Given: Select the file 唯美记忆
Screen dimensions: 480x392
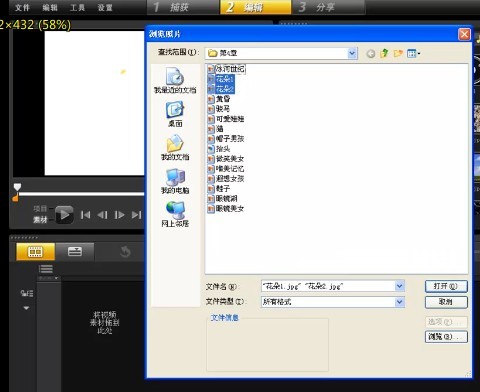Looking at the screenshot, I should point(226,169).
